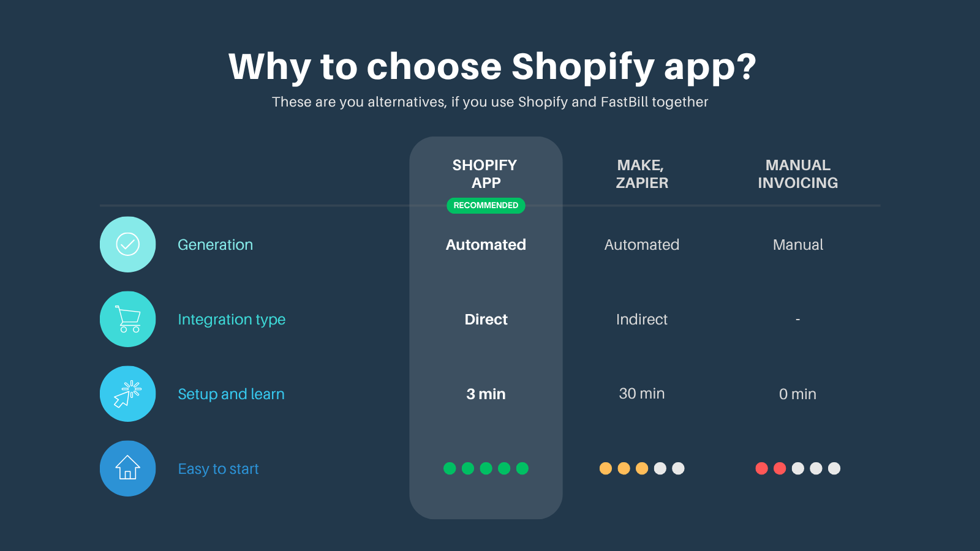Click the Indirect integration value
This screenshot has height=551, width=980.
click(642, 320)
